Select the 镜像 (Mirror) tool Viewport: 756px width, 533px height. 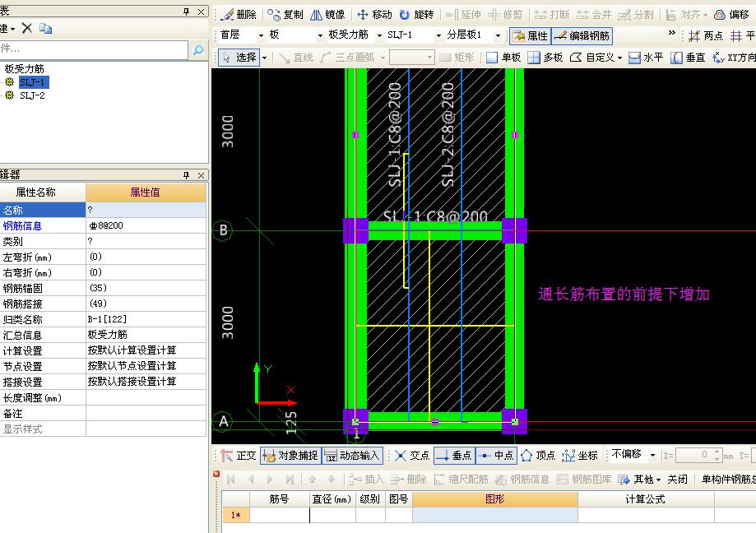328,15
